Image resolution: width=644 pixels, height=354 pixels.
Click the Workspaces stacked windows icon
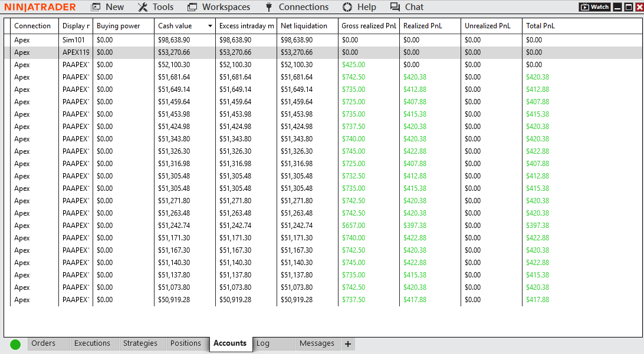point(192,7)
